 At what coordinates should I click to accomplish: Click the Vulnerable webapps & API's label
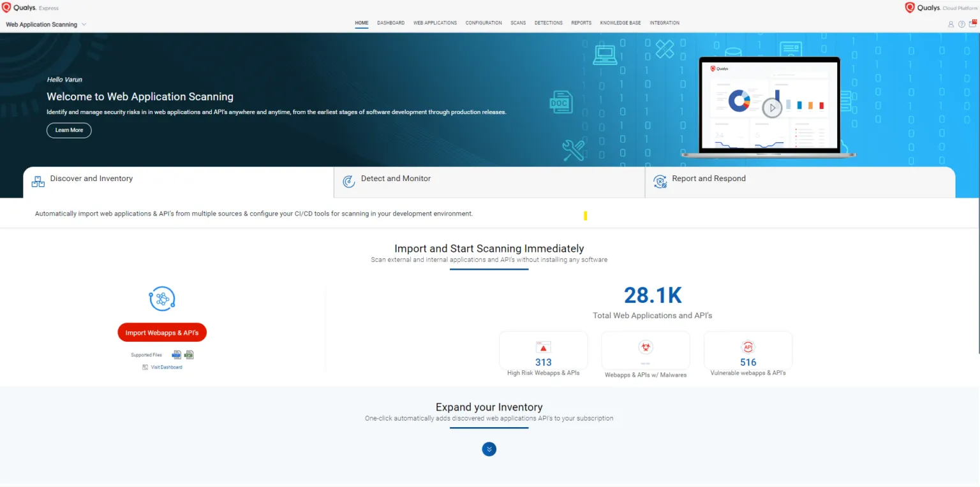pos(748,373)
